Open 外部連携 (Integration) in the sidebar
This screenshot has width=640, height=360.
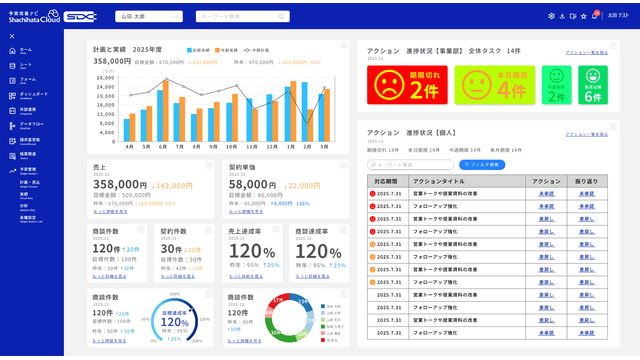pos(22,111)
